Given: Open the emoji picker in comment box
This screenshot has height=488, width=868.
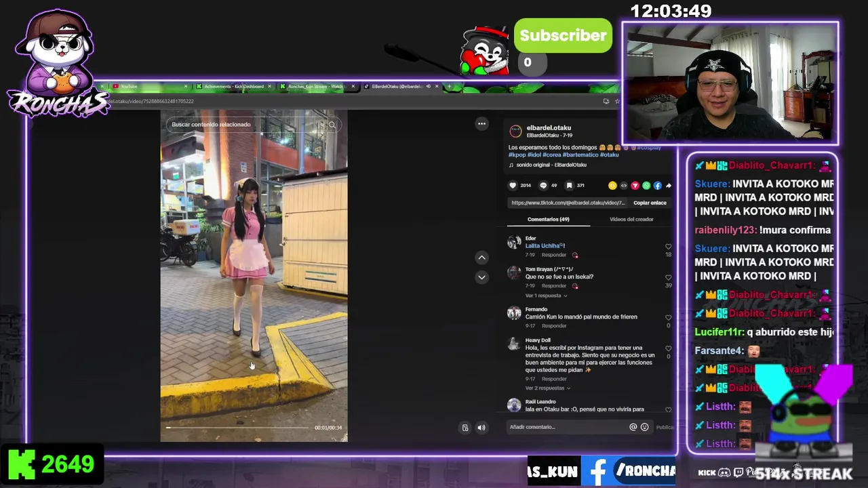Looking at the screenshot, I should pyautogui.click(x=644, y=427).
